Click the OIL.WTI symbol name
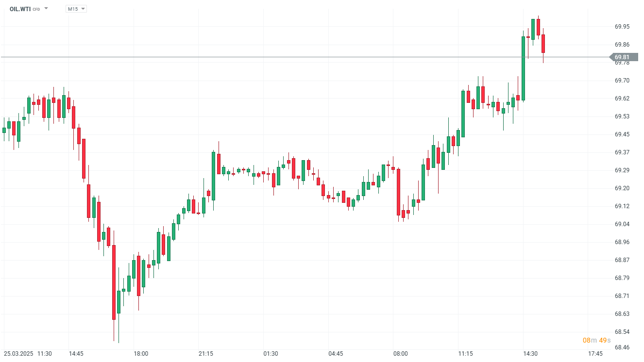Image resolution: width=644 pixels, height=362 pixels. (20, 9)
